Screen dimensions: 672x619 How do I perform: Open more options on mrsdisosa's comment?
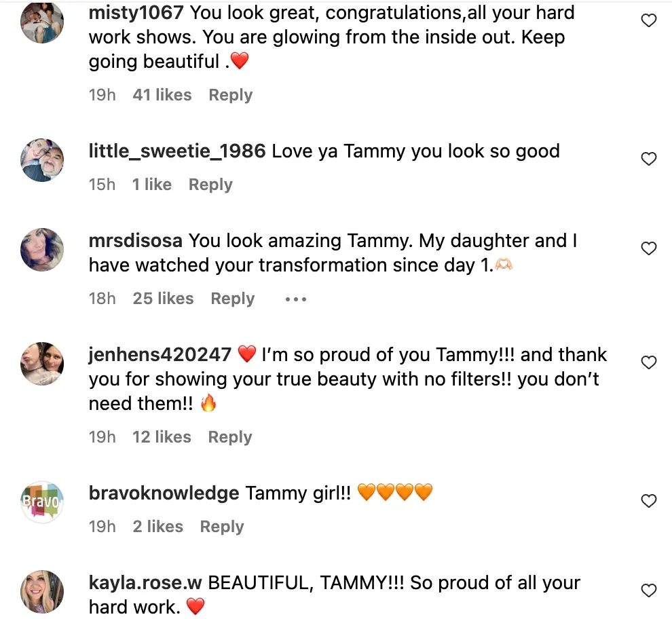coord(296,299)
